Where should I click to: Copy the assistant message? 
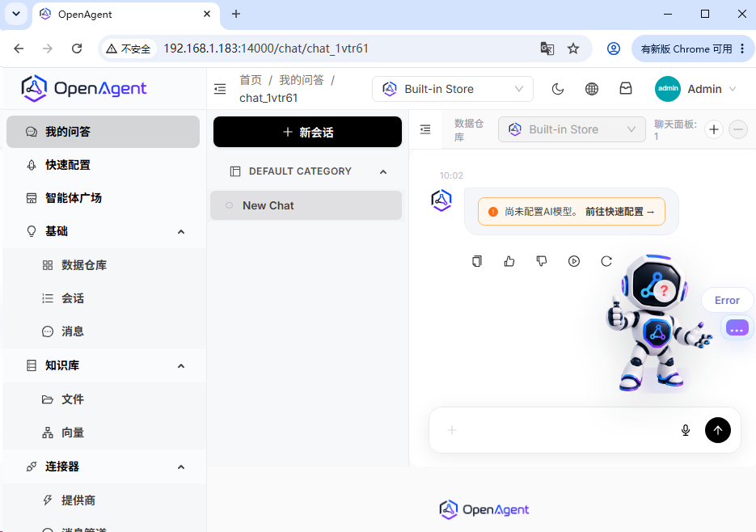(477, 261)
